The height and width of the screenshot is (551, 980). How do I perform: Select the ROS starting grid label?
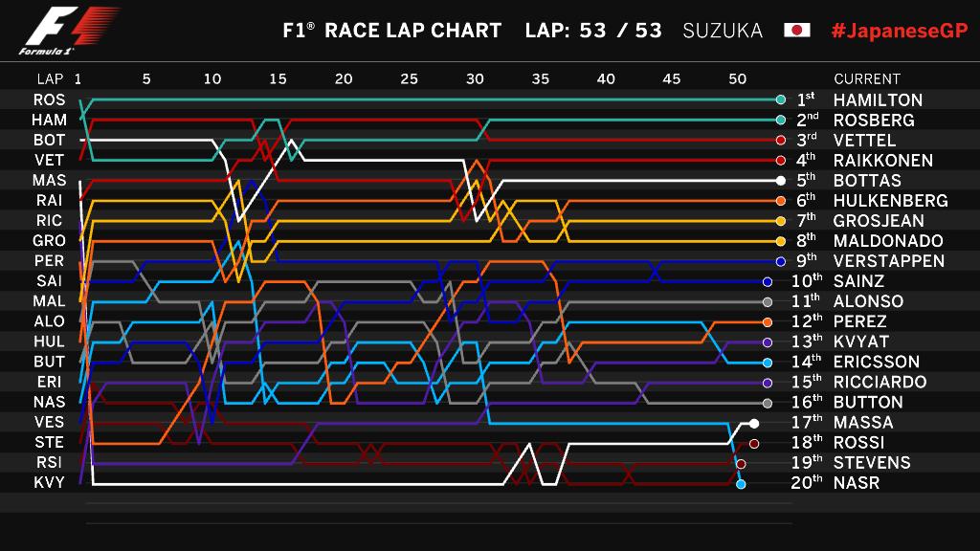pyautogui.click(x=49, y=100)
